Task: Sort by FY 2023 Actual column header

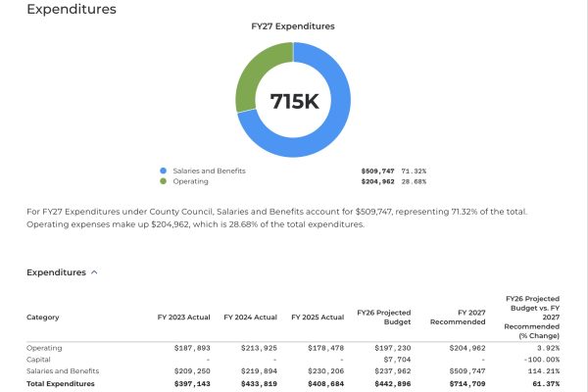Action: (x=183, y=318)
